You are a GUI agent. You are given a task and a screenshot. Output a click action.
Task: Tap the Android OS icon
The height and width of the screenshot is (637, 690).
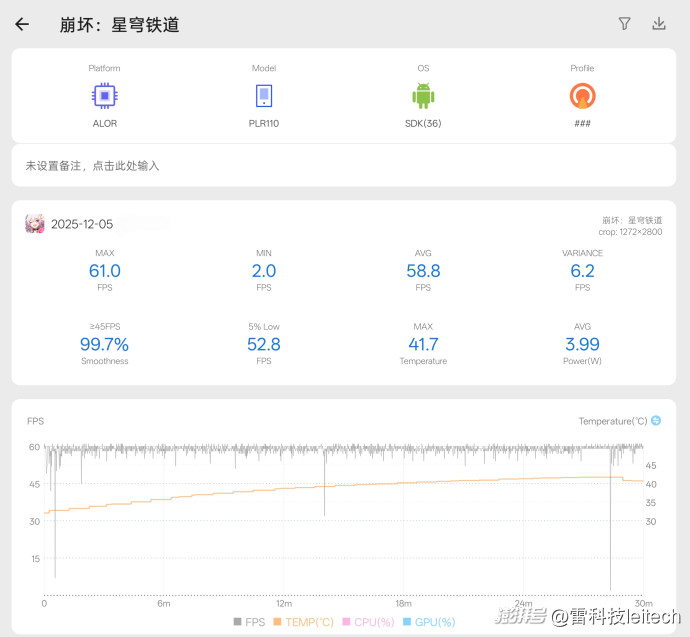423,96
